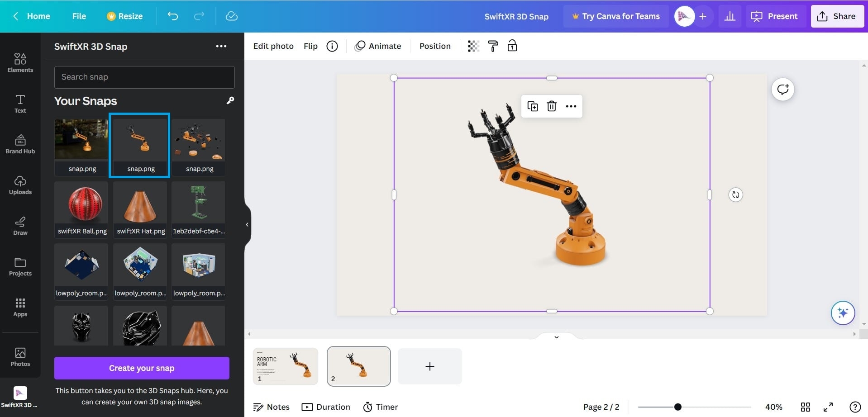Click the zoom slider handle
The width and height of the screenshot is (868, 417).
[x=677, y=407]
